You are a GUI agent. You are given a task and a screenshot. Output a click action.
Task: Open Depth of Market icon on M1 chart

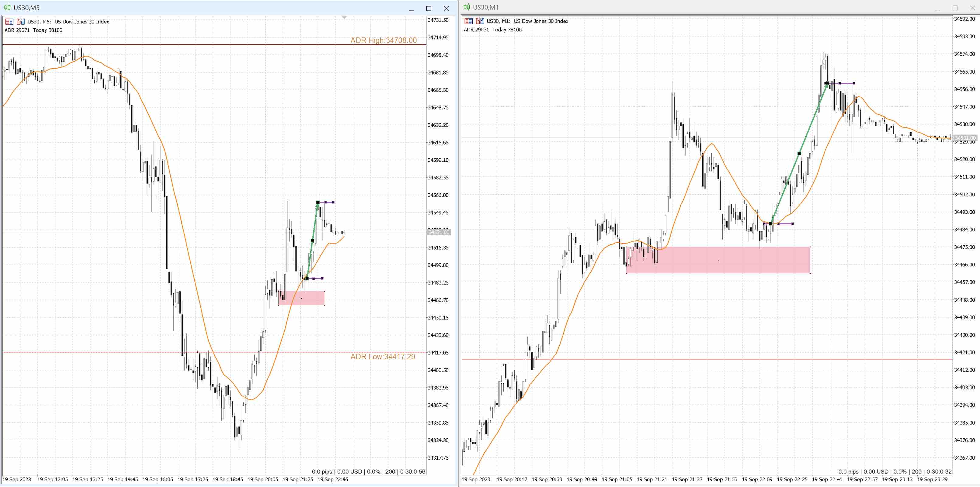point(480,21)
